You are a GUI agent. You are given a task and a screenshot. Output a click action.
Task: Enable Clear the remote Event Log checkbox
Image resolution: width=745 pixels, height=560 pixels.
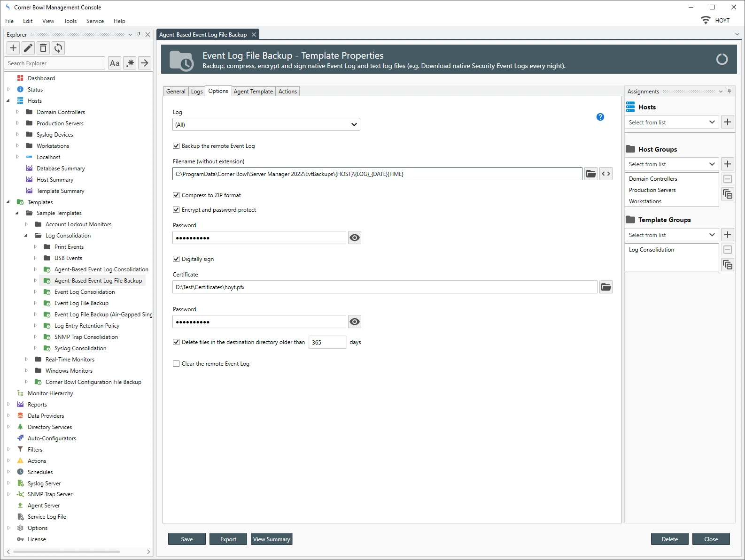pos(176,364)
